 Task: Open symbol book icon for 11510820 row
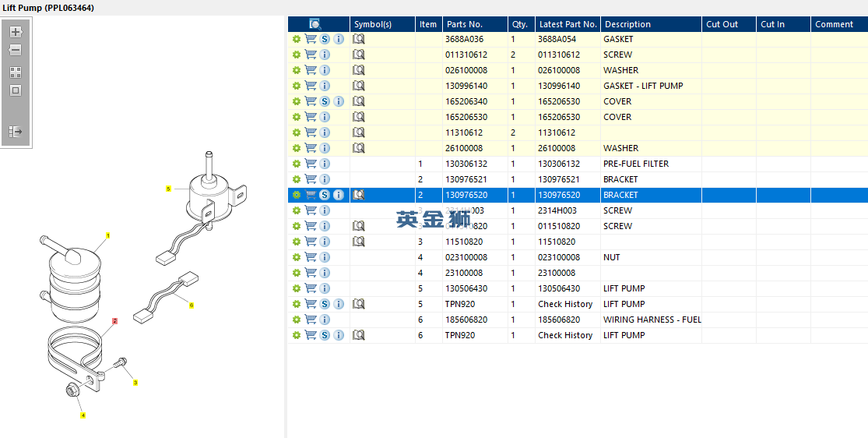pyautogui.click(x=359, y=241)
